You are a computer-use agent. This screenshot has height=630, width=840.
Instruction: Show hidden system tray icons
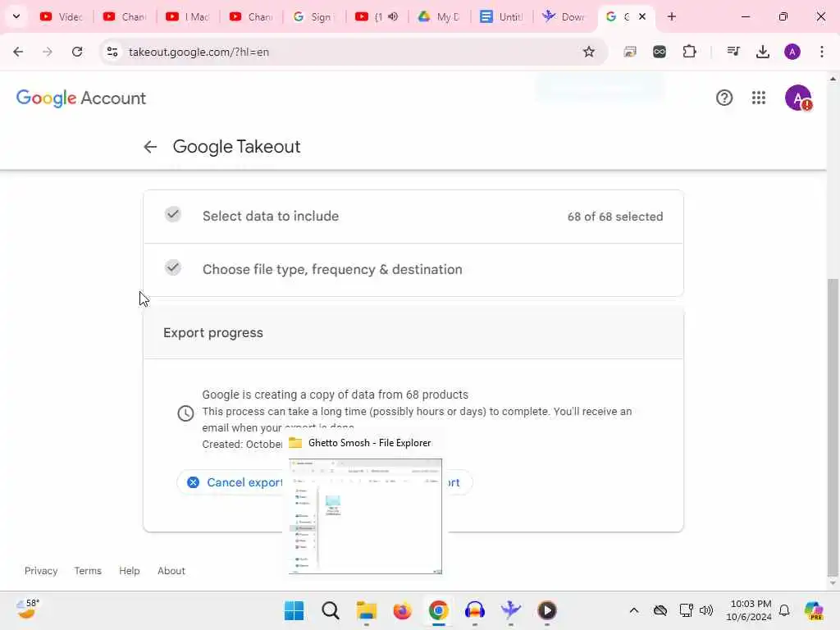point(634,610)
